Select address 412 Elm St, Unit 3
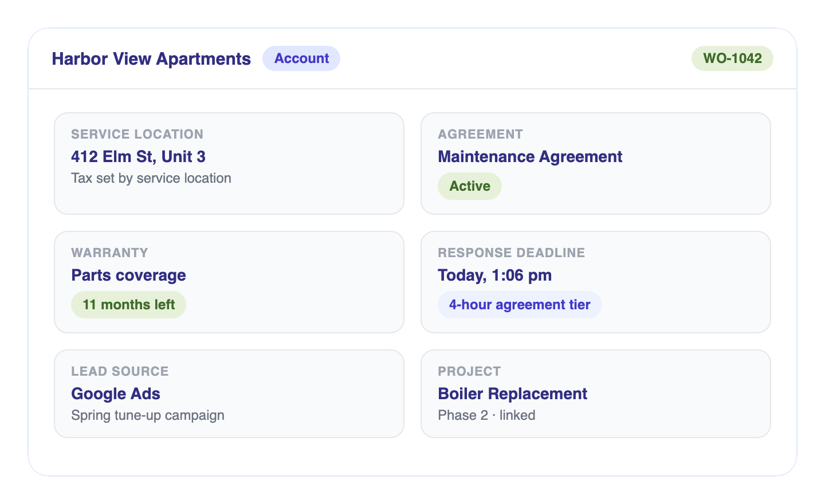825x504 pixels. click(138, 156)
